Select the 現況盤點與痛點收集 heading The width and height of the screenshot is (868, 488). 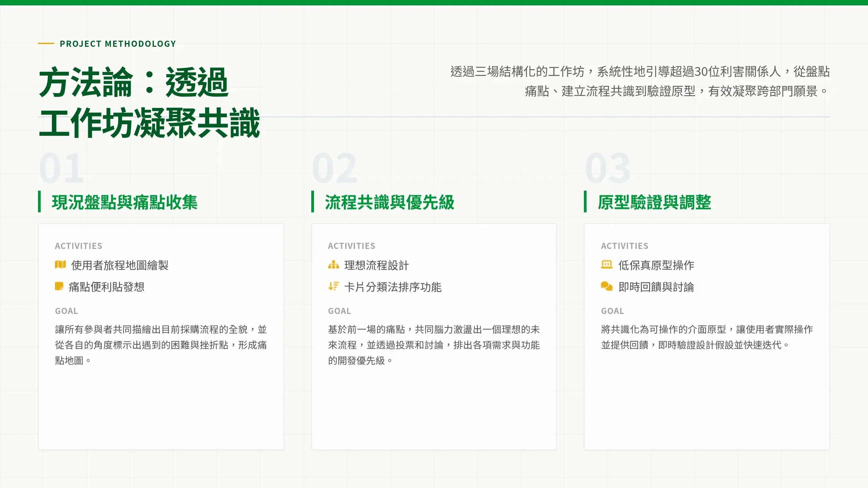[x=124, y=202]
